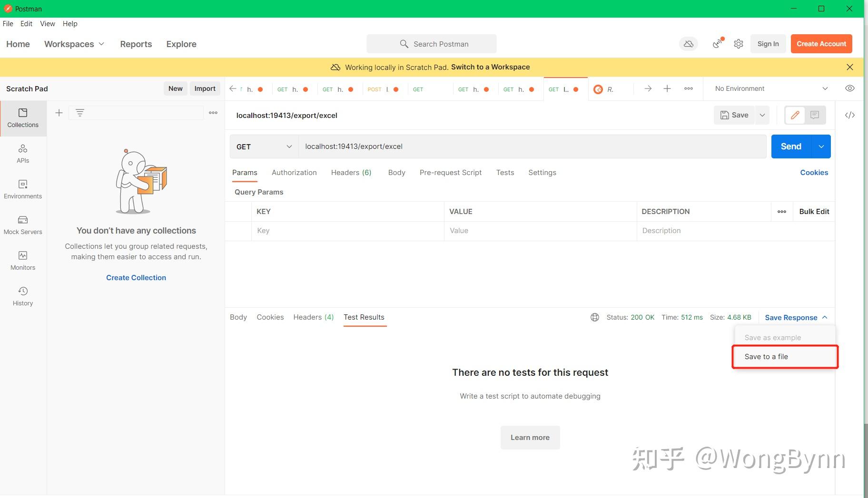
Task: Select the comments mode icon
Action: pos(815,115)
